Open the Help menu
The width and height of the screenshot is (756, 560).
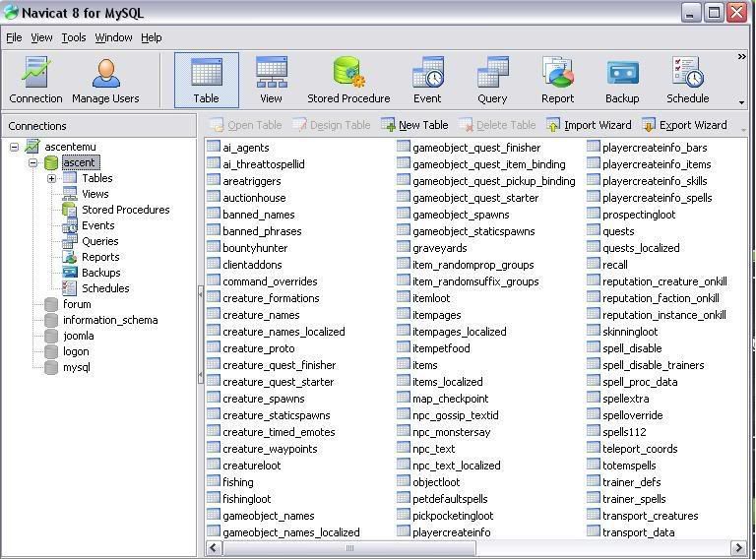[152, 37]
